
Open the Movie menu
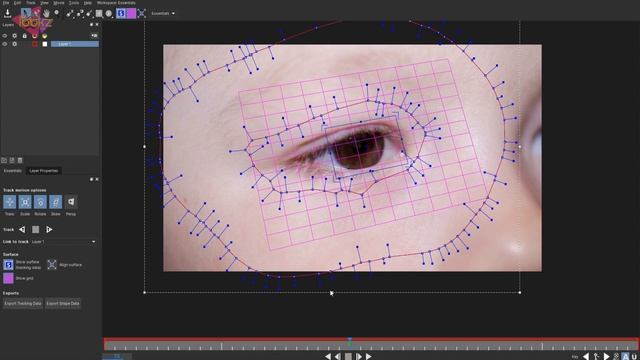(59, 2)
